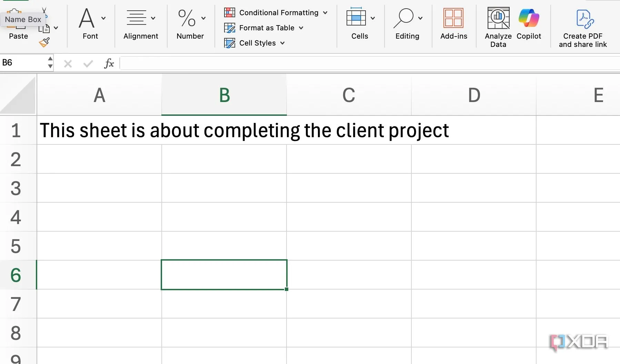Select row 2 header
This screenshot has width=620, height=364.
18,159
